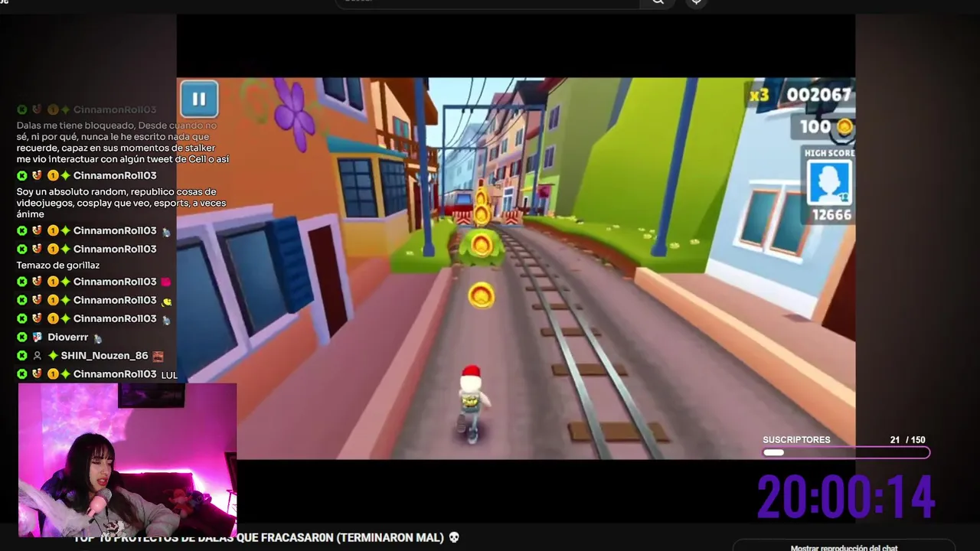The image size is (980, 551).
Task: Click the green badge beside SHIN_Nouzen_86
Action: 22,355
